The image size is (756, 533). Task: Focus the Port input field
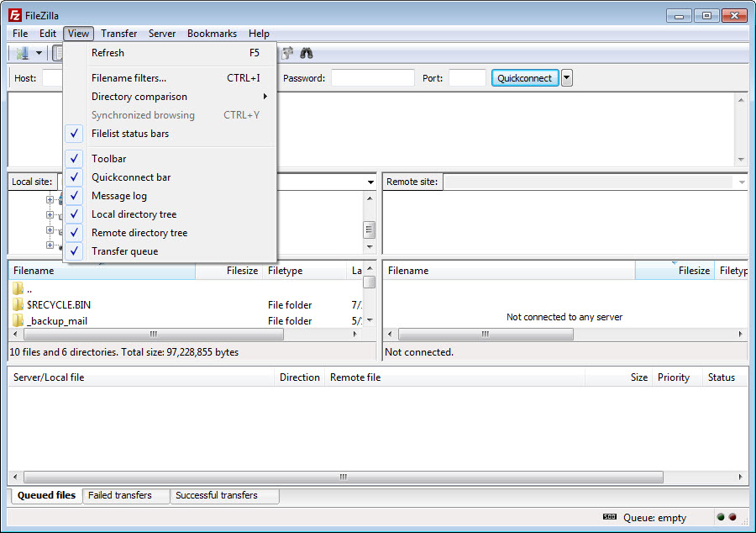pyautogui.click(x=467, y=77)
